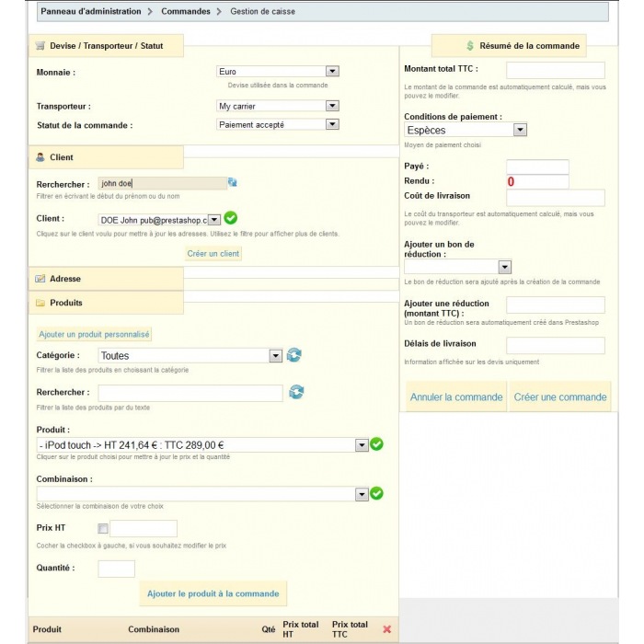
Task: Click the Prix HT price field
Action: pyautogui.click(x=144, y=529)
